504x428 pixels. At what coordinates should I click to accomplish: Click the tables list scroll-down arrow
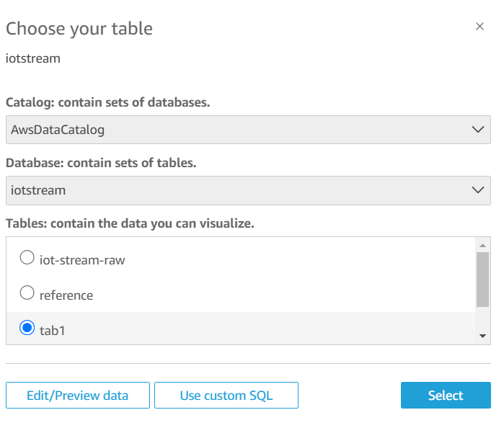pos(483,336)
